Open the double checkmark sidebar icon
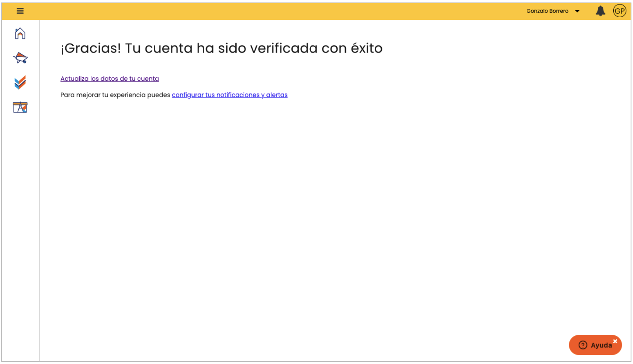This screenshot has height=364, width=633. [20, 83]
